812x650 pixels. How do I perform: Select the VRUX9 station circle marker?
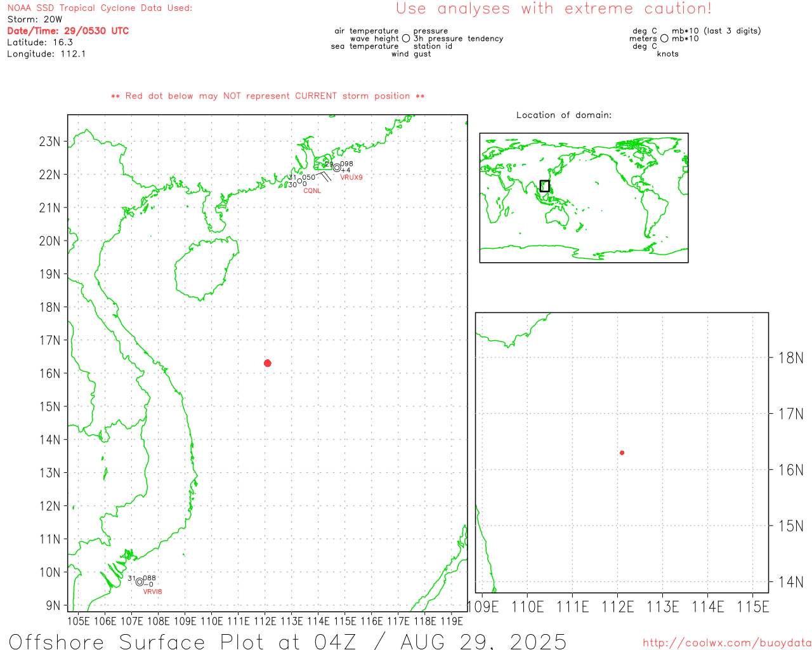click(x=337, y=168)
